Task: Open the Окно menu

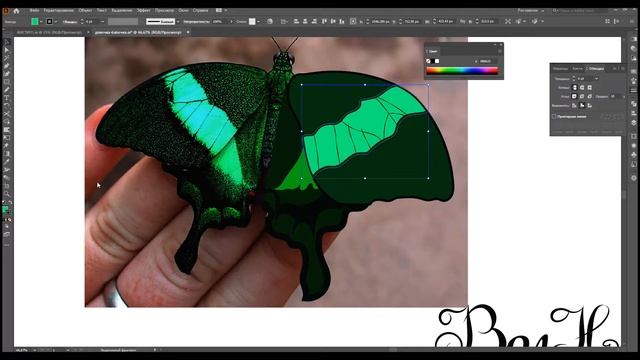Action: click(183, 10)
